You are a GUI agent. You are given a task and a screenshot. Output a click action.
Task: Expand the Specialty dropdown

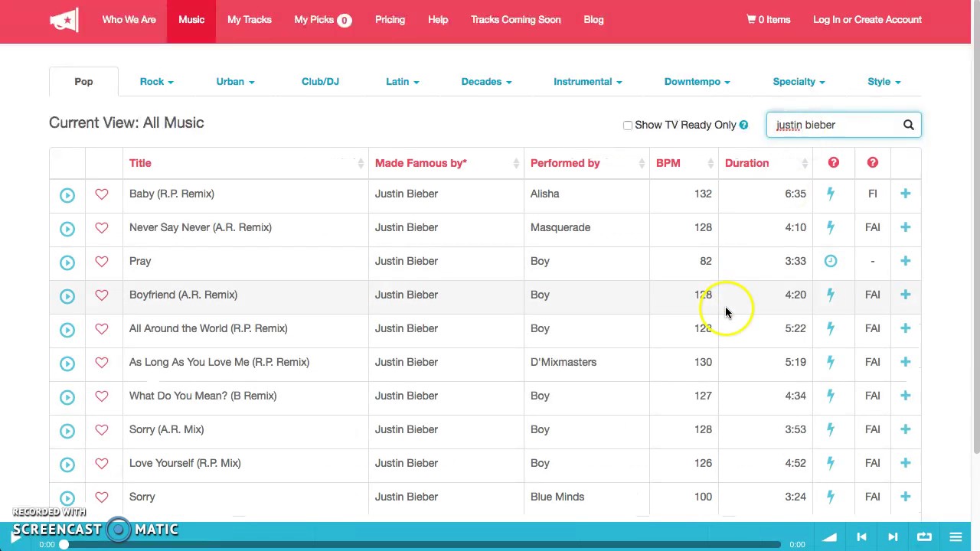click(x=799, y=82)
